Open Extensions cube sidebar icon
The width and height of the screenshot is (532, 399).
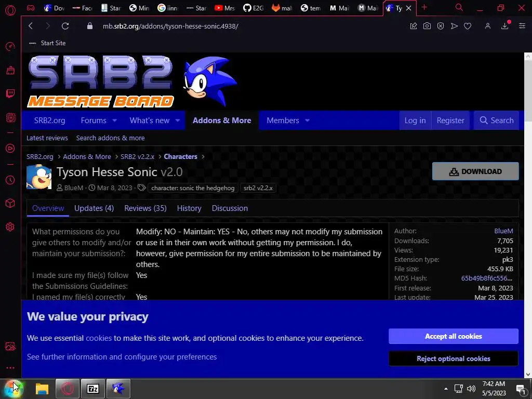click(x=10, y=203)
